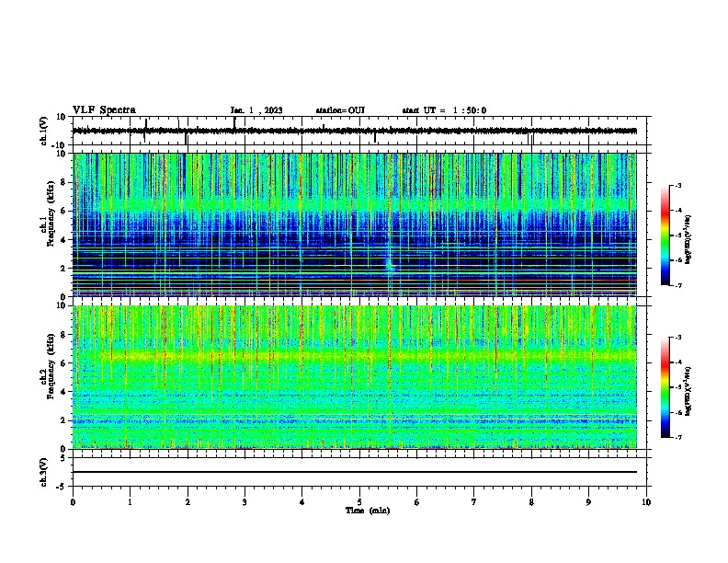
Task: Click the "-10" tick on ch.1(V) axis
Action: tap(60, 145)
